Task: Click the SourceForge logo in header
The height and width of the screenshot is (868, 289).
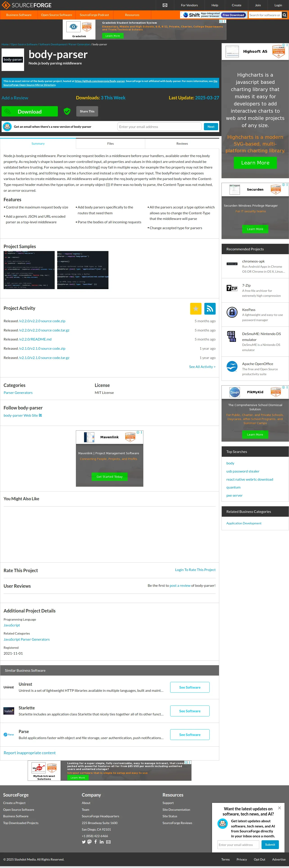Action: point(27,5)
